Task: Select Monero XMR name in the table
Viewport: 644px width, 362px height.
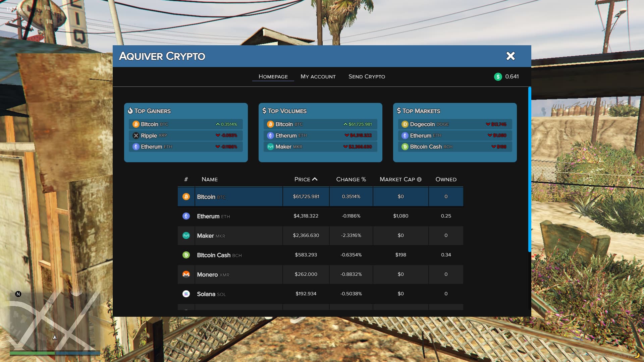Action: [x=213, y=275]
